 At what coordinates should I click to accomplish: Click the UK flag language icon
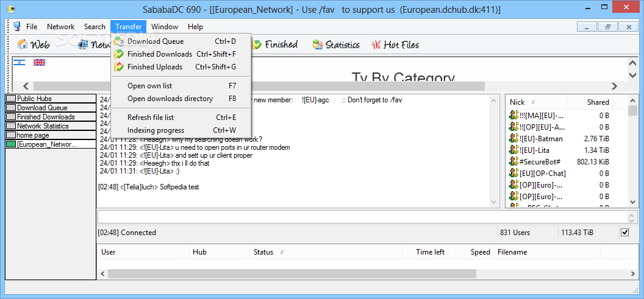(x=40, y=62)
